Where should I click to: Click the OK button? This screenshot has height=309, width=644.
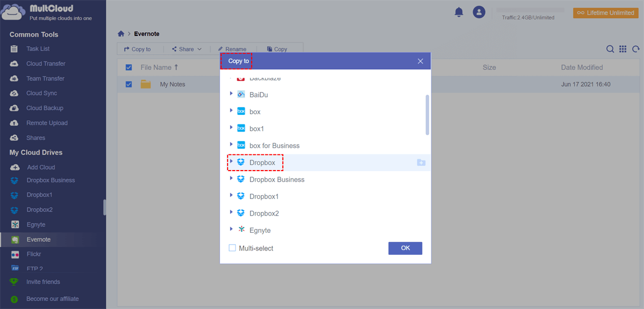[x=405, y=248]
